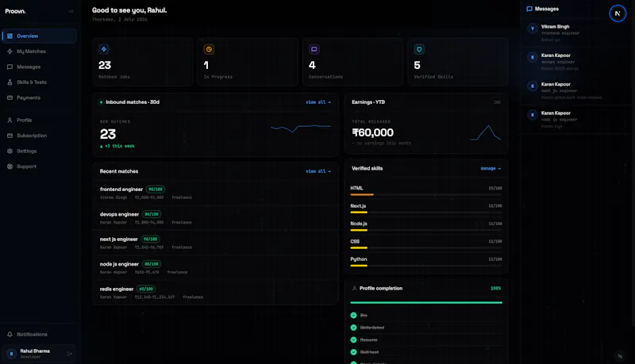Open Settings label in sidebar
This screenshot has height=364, width=635.
27,151
